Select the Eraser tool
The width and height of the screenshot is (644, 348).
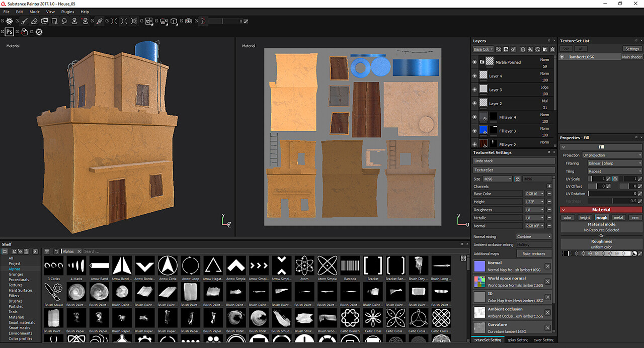pos(34,21)
